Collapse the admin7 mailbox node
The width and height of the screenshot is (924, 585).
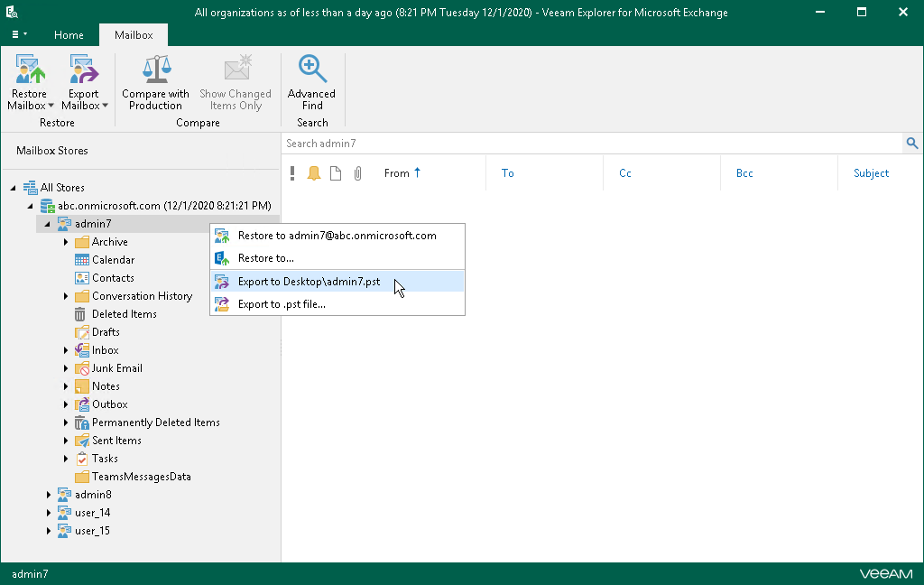point(47,224)
